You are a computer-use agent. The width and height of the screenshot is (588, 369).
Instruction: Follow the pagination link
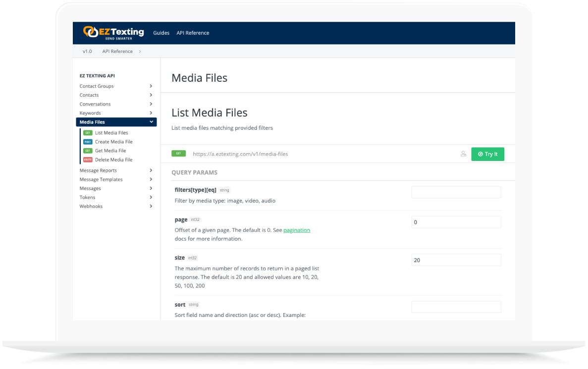[x=297, y=230]
